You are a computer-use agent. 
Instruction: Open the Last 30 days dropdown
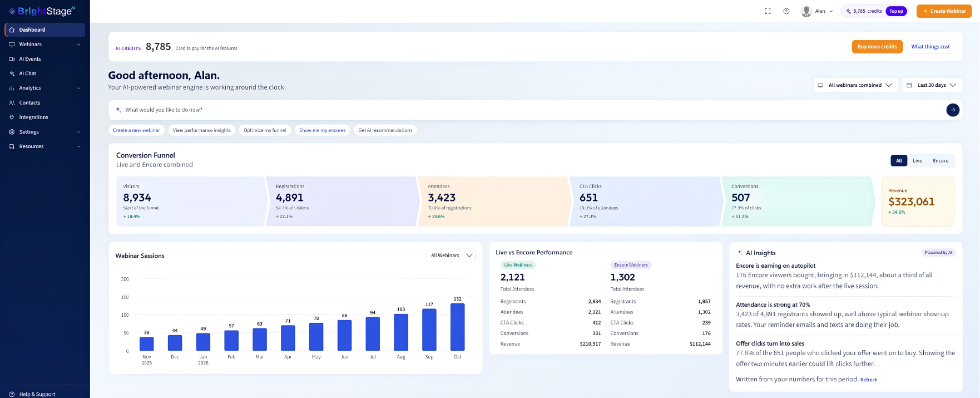[932, 85]
